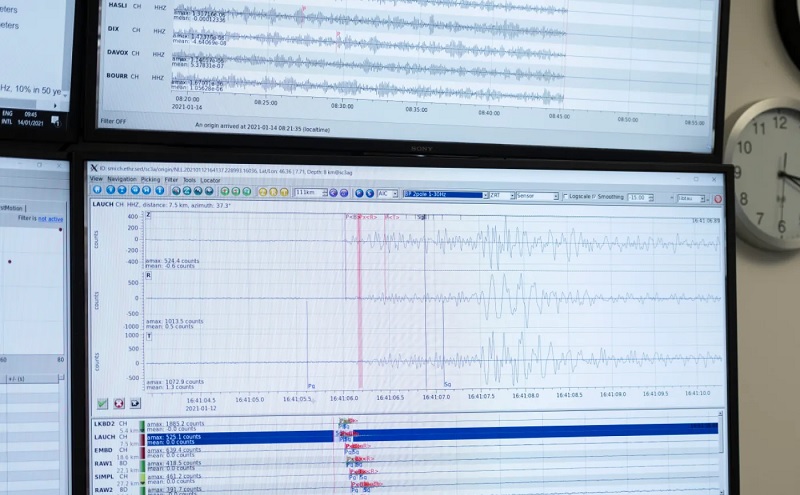Image resolution: width=800 pixels, height=495 pixels.
Task: Click the middle yellow circular toolbar icon
Action: point(273,192)
